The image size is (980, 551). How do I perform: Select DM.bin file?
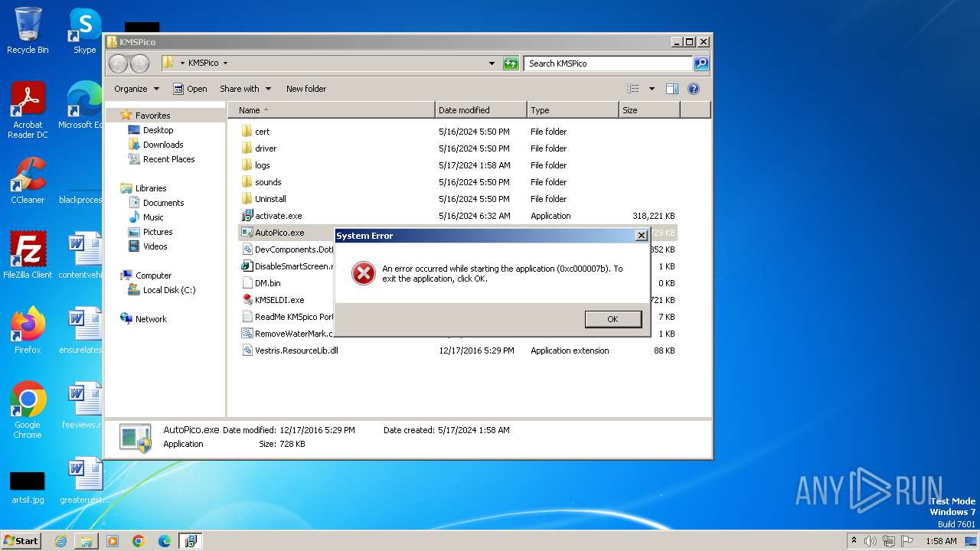tap(267, 283)
